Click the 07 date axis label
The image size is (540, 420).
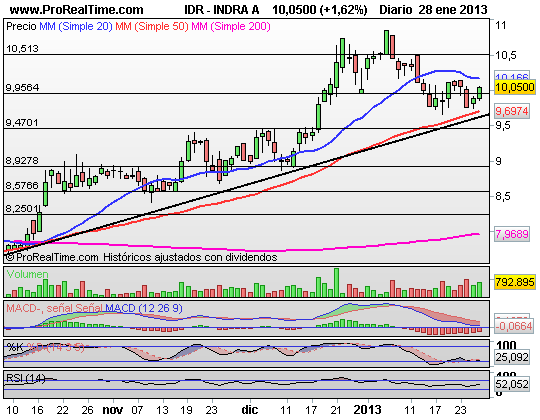pos(137,410)
